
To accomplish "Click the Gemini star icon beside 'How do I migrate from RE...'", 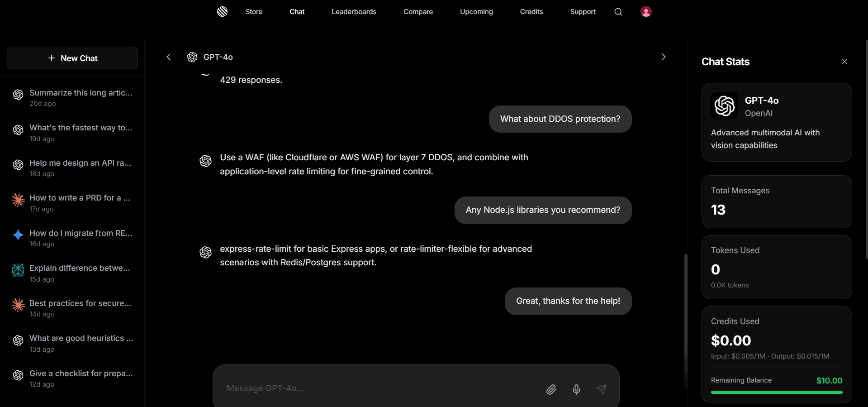I will coord(18,235).
